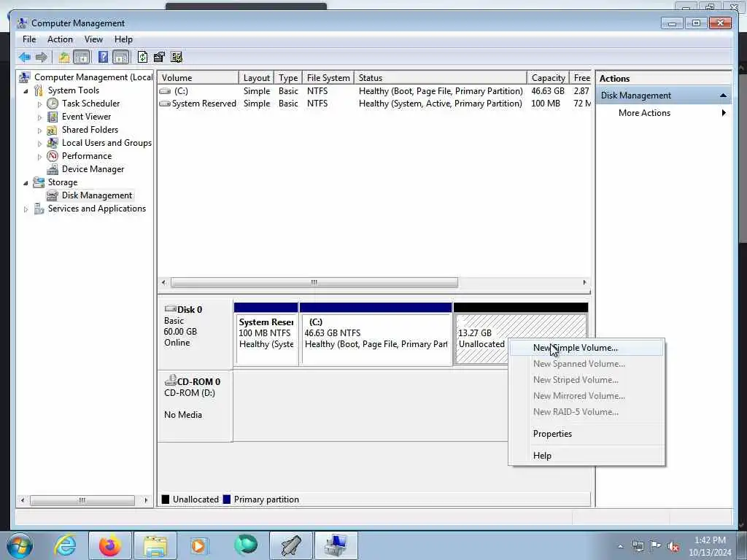Select Local Users and Groups node
The width and height of the screenshot is (747, 560).
coord(107,143)
